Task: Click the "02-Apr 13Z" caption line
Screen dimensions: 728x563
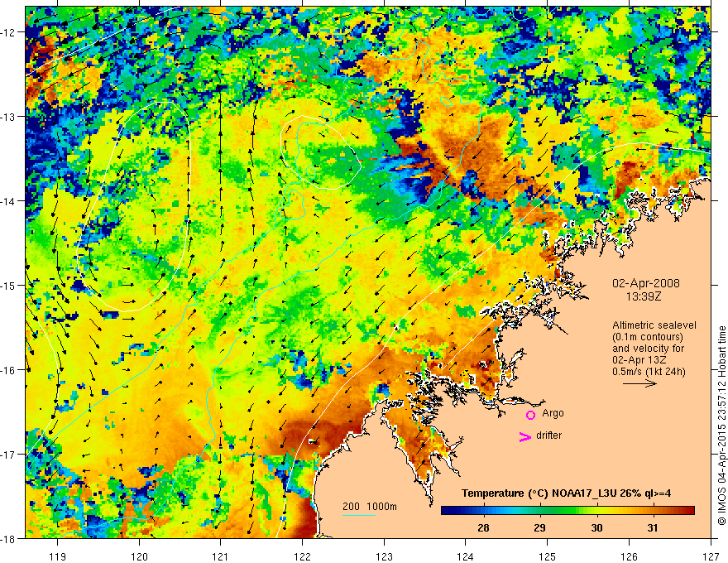Action: (639, 360)
